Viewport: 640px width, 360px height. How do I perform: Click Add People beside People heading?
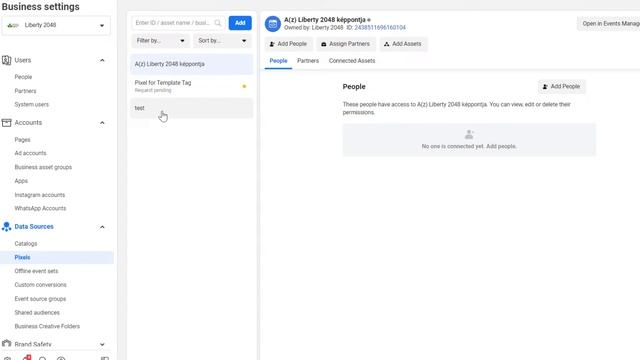pyautogui.click(x=562, y=87)
